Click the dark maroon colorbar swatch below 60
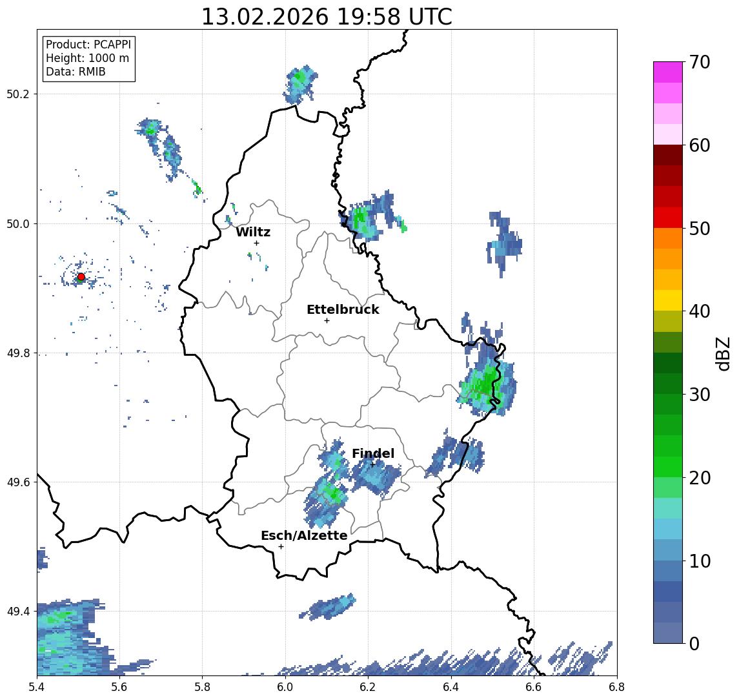The height and width of the screenshot is (700, 739). coord(668,155)
